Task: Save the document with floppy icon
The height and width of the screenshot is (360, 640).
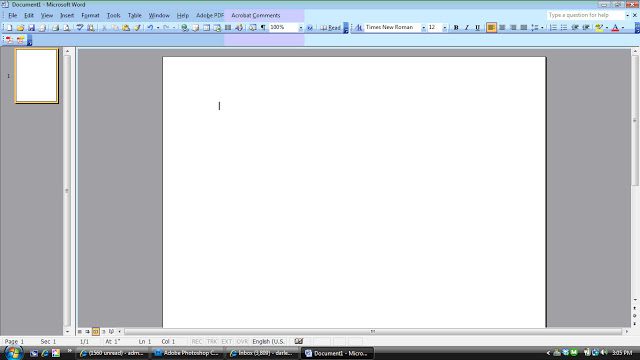Action: [x=31, y=28]
